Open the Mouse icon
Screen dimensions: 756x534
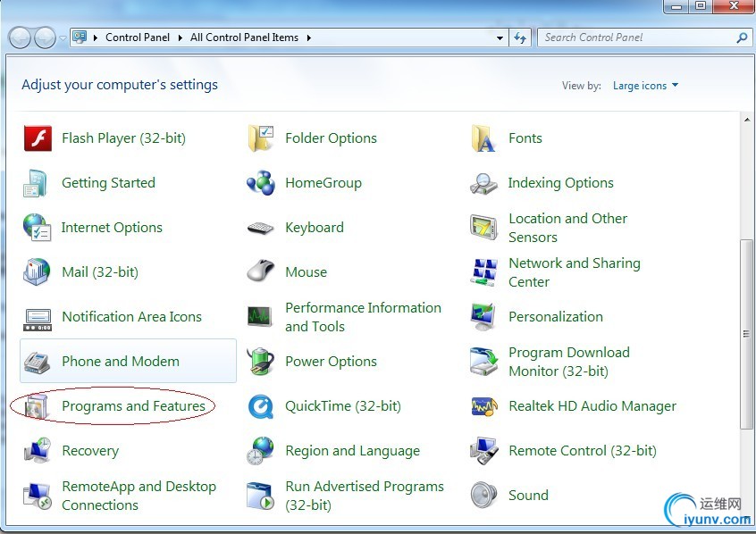click(x=261, y=272)
